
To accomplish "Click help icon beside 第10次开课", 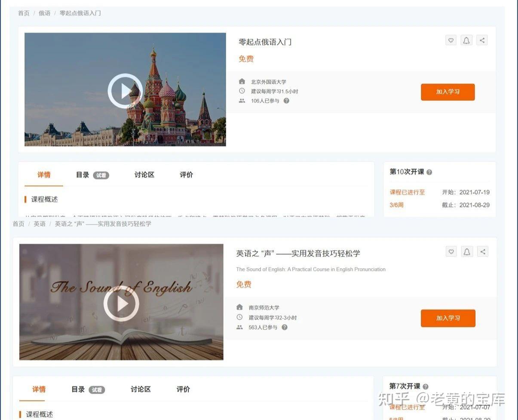I will click(x=429, y=172).
